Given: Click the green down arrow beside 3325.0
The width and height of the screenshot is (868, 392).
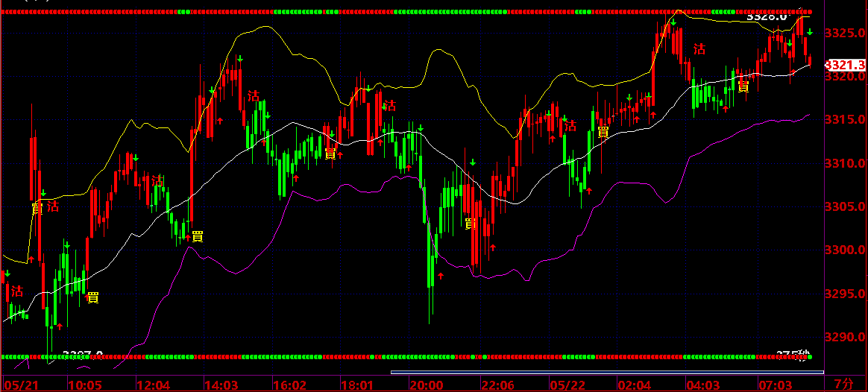Looking at the screenshot, I should tap(809, 33).
